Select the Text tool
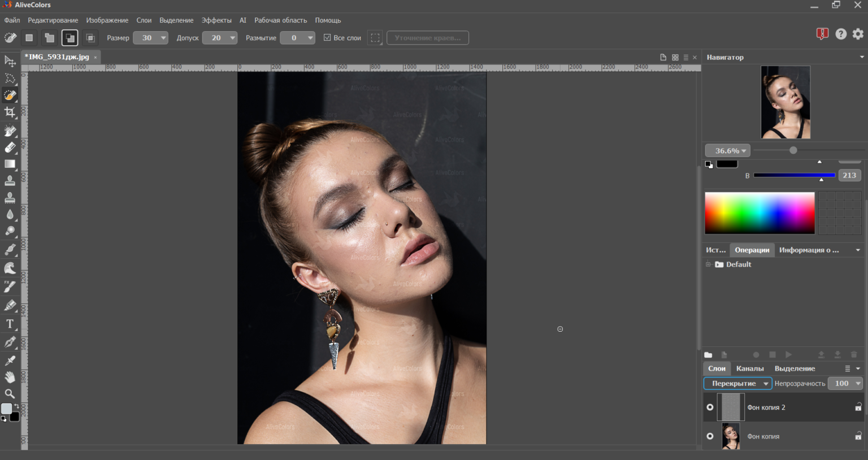 (x=10, y=324)
